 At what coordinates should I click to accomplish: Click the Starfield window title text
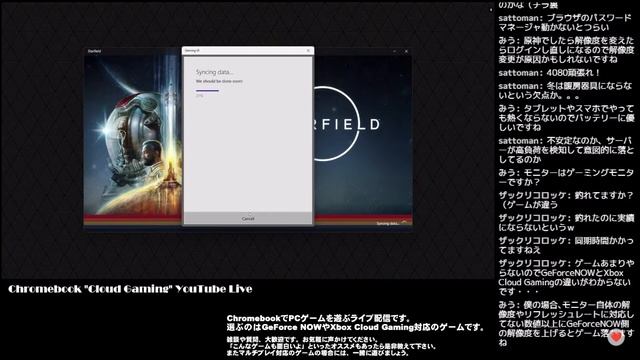94,51
